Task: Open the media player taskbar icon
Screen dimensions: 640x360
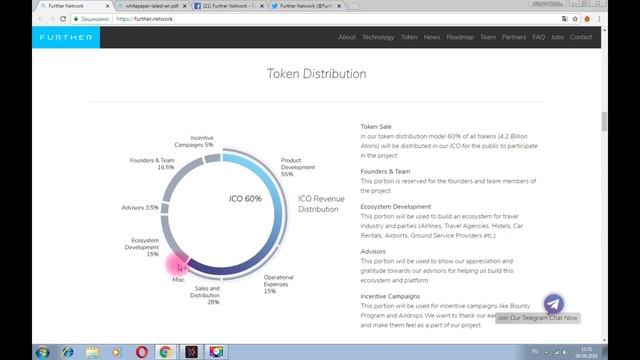Action: click(x=116, y=352)
